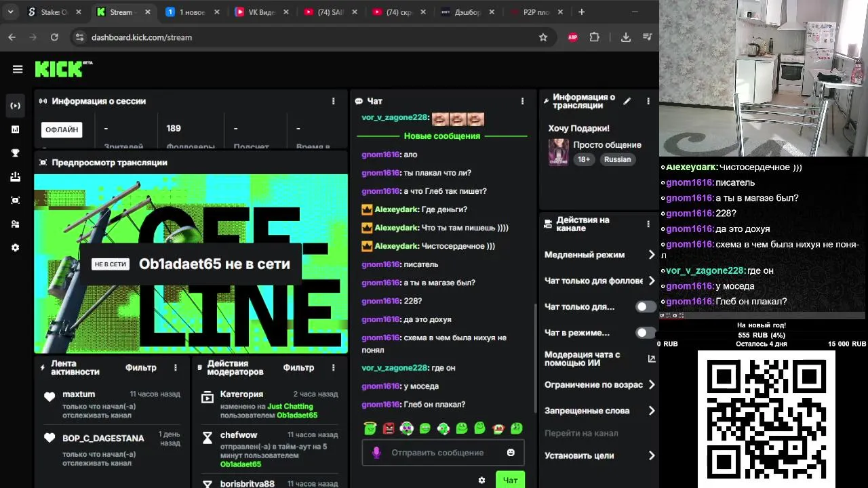This screenshot has width=868, height=488.
Task: Click the Просто общение category thumbnail
Action: 559,152
